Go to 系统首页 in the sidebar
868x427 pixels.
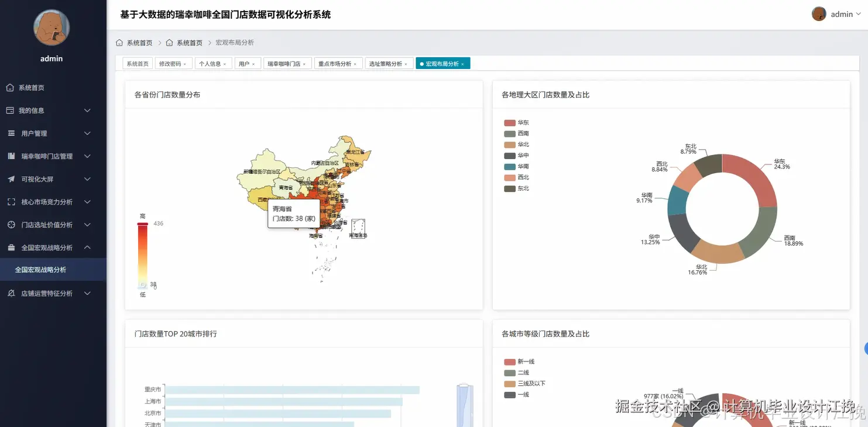(53, 88)
